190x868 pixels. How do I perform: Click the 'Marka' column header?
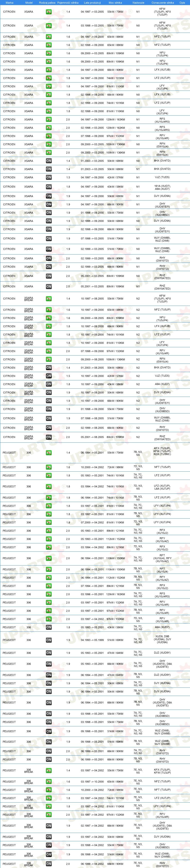pos(9,2)
